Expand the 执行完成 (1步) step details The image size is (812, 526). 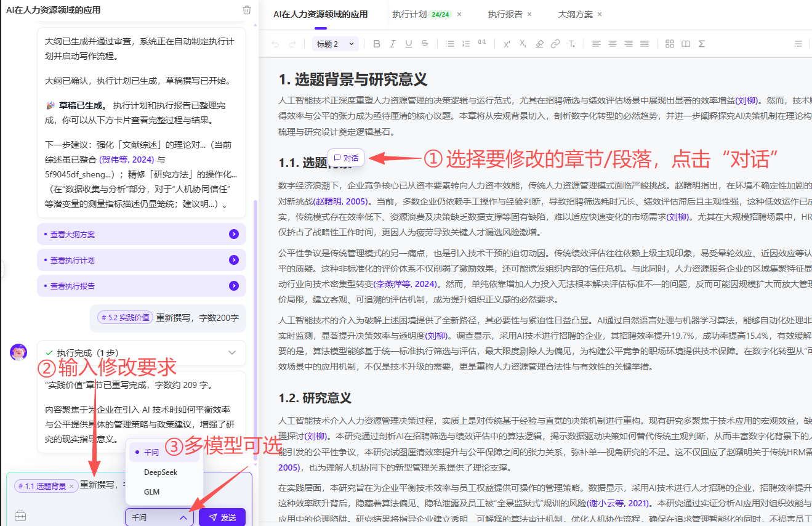pyautogui.click(x=232, y=353)
